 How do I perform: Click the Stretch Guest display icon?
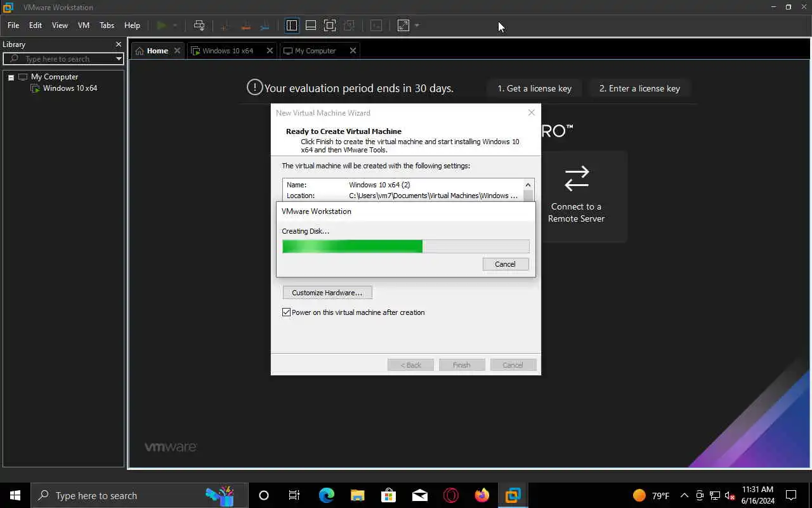click(403, 25)
